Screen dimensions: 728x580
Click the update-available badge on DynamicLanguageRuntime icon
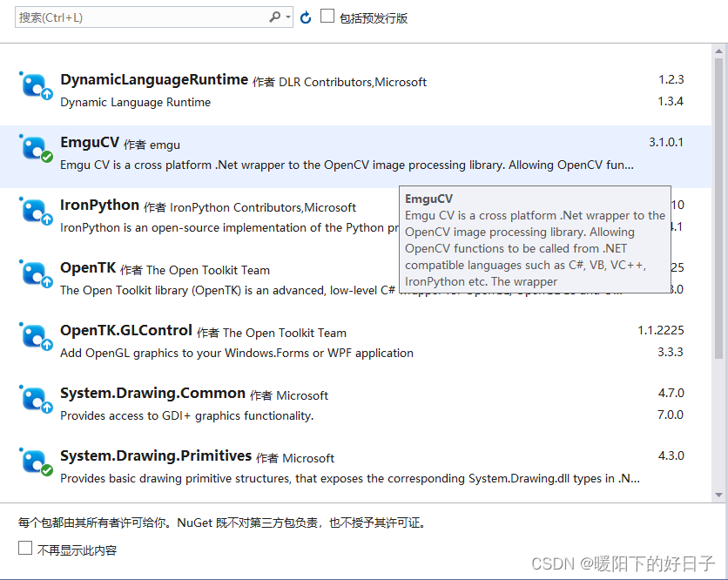[x=47, y=94]
